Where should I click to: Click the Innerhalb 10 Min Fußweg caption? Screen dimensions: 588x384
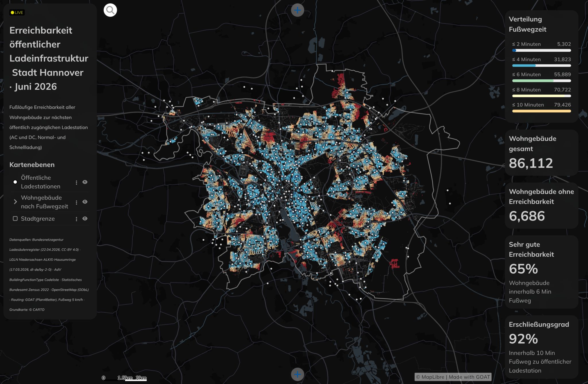coord(540,362)
